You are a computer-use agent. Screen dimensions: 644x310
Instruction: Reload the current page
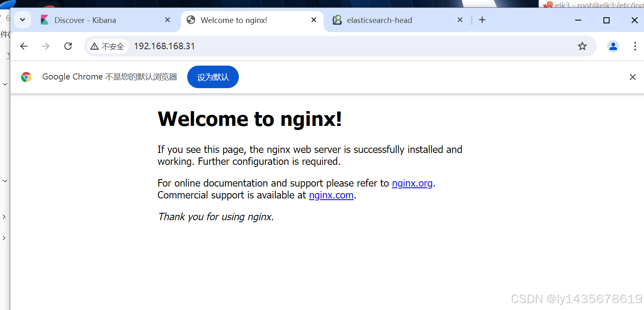click(x=68, y=46)
